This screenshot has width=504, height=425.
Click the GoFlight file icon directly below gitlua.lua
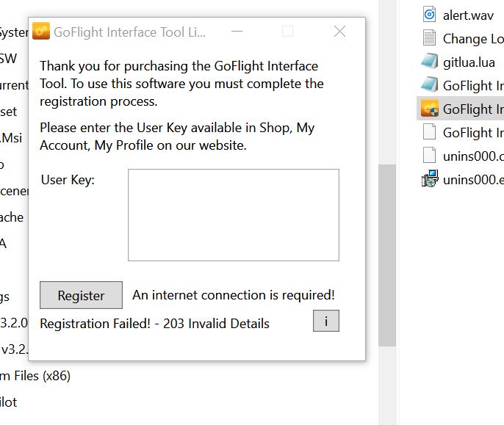[x=430, y=85]
